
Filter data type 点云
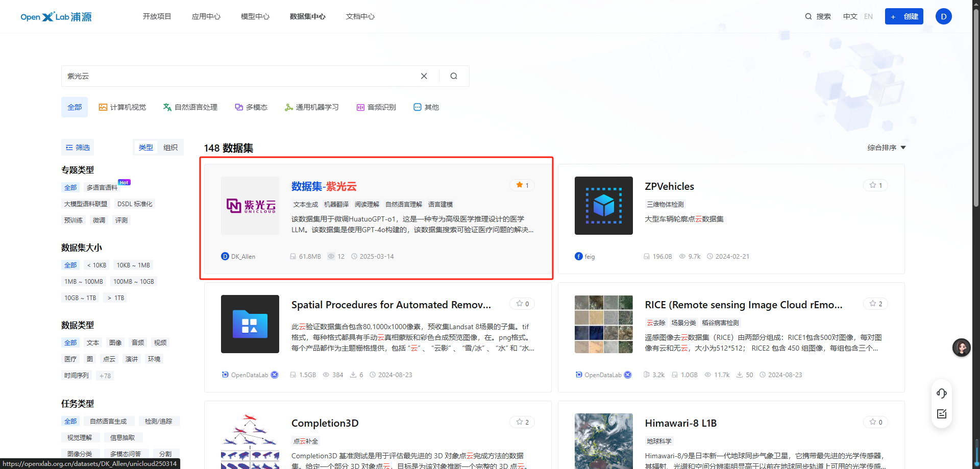pyautogui.click(x=109, y=359)
